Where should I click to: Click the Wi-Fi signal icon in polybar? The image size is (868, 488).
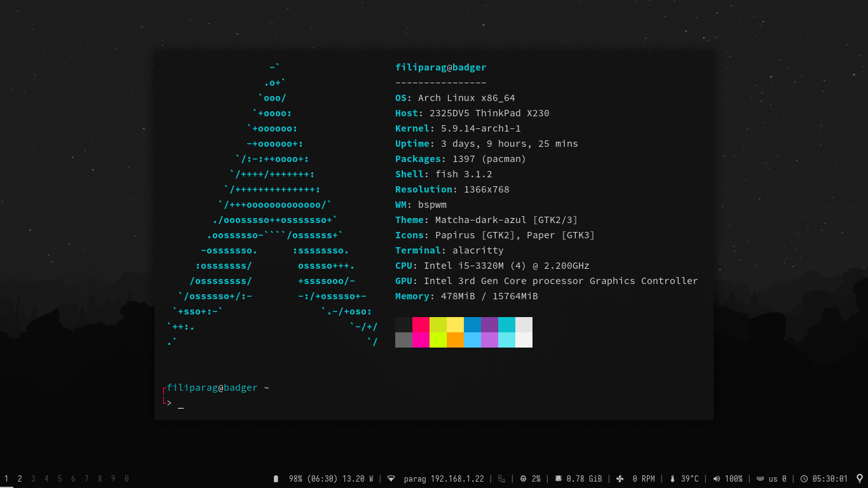coord(391,478)
